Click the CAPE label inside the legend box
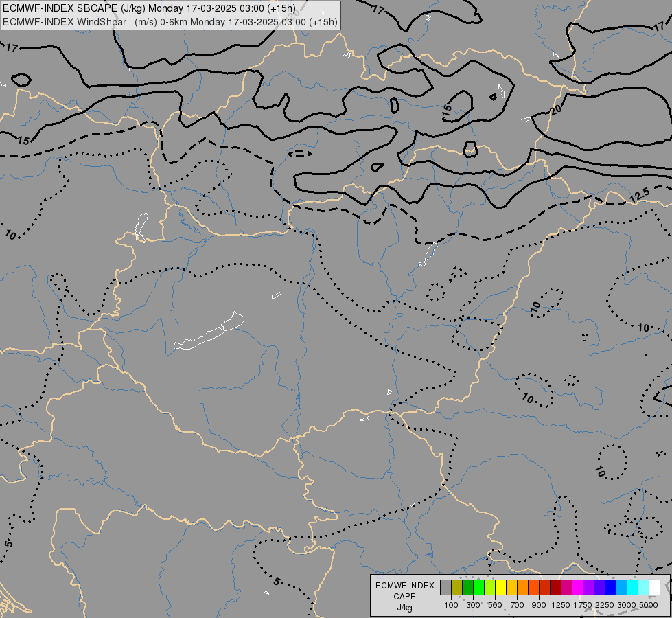 coord(404,597)
